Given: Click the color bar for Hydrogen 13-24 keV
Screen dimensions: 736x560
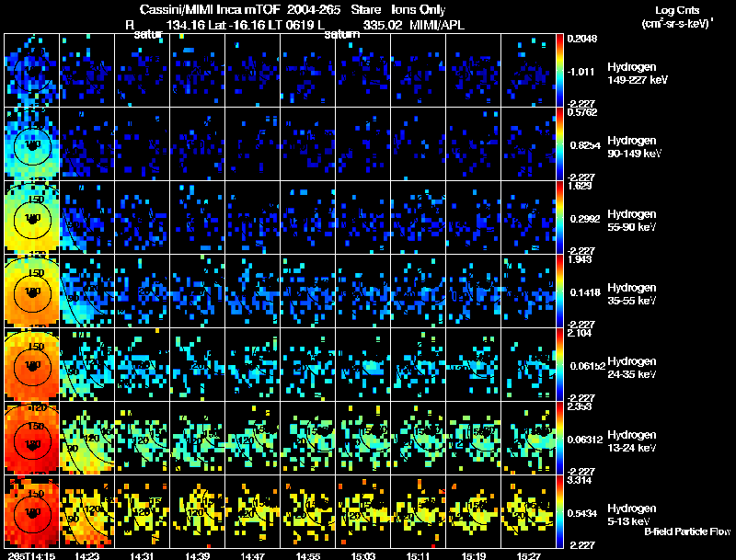Looking at the screenshot, I should [559, 439].
